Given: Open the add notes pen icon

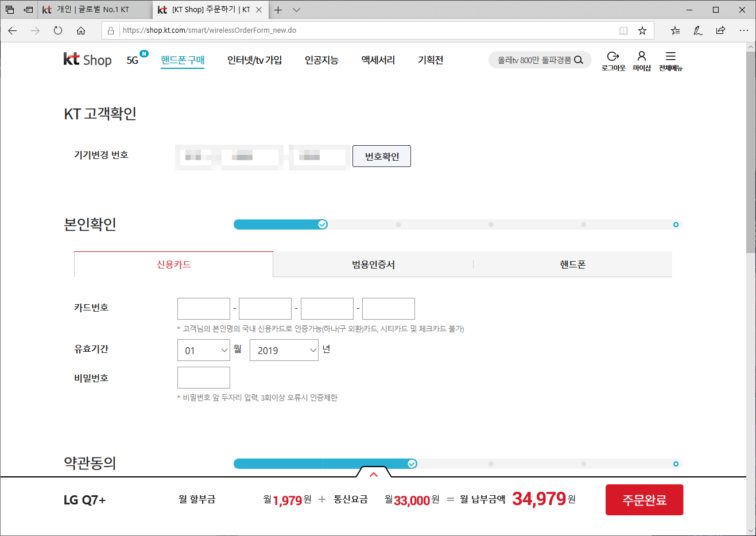Looking at the screenshot, I should pyautogui.click(x=698, y=30).
